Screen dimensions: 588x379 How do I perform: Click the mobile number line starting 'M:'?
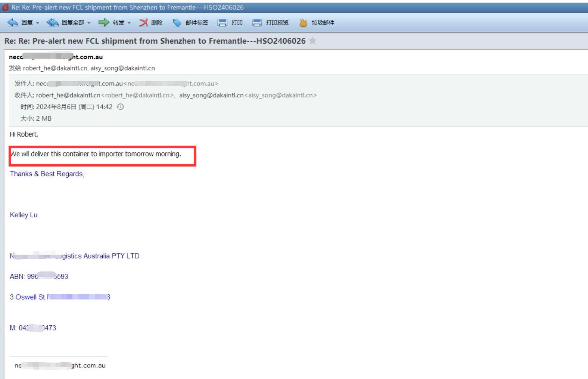click(33, 328)
